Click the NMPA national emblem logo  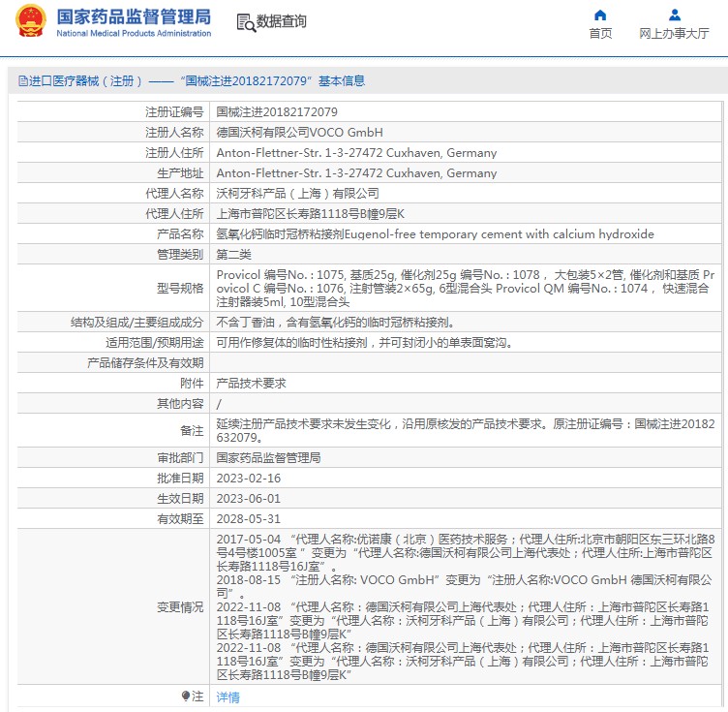pos(31,21)
